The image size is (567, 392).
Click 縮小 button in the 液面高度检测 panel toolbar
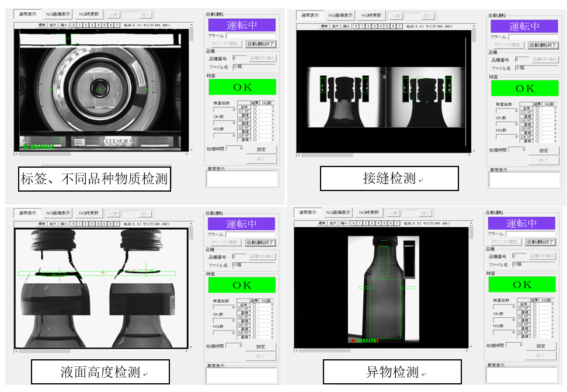click(x=64, y=224)
